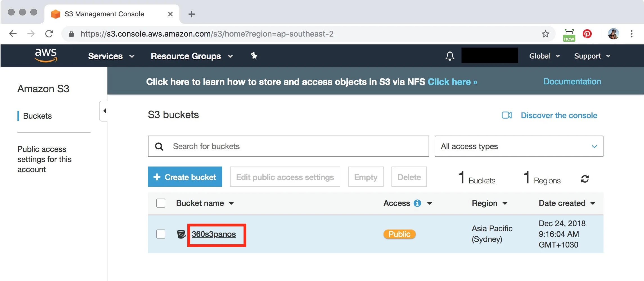Check the 360s3panos row checkbox
The height and width of the screenshot is (281, 644).
(161, 234)
